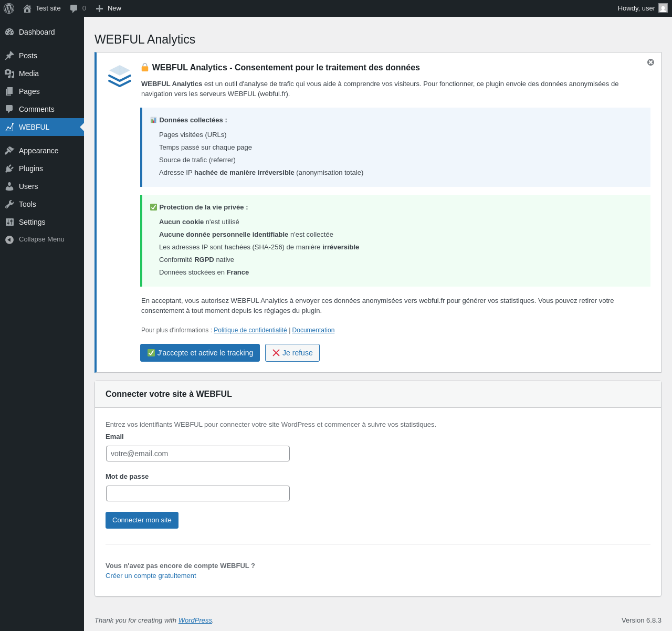This screenshot has width=672, height=631.
Task: Open the WordPress logo menu
Action: point(9,8)
